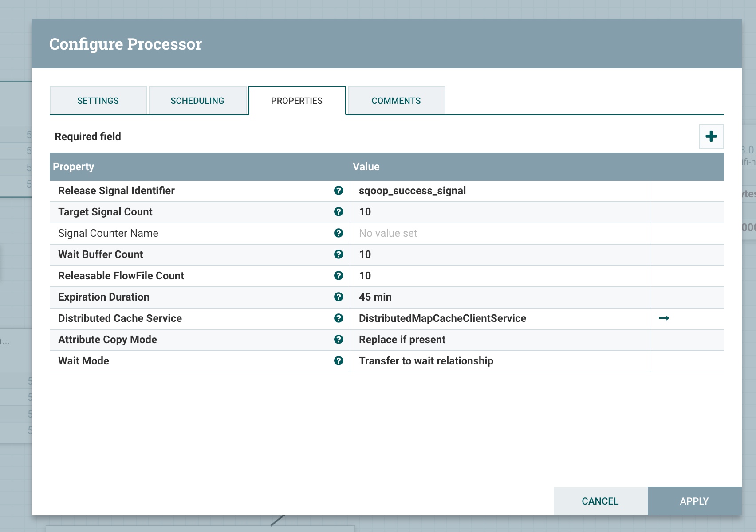Open the go-to arrow for DistributedMapCacheClientService
Viewport: 756px width, 532px height.
[664, 318]
